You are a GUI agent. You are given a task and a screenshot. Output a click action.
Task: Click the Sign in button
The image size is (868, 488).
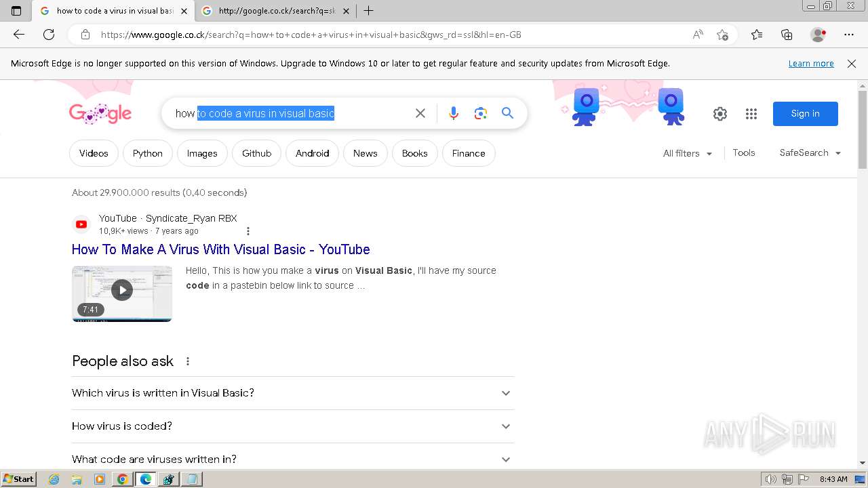(806, 114)
